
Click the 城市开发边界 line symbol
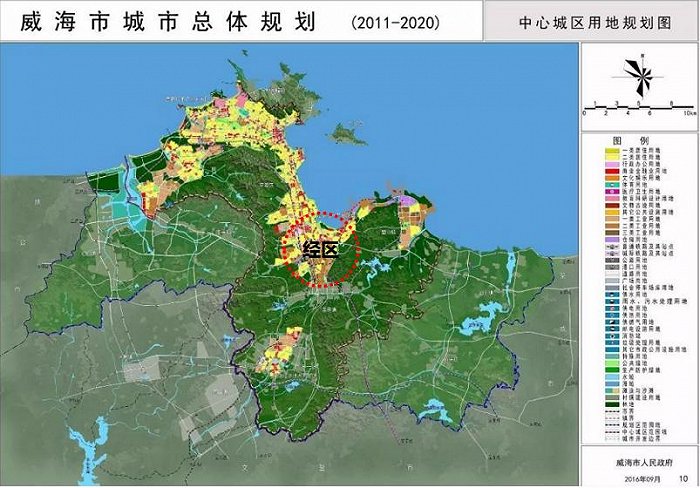612,438
